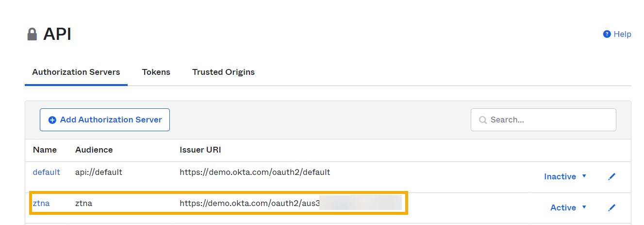Screen dimensions: 644x225
Task: Open the default authorization server link
Action: (x=47, y=172)
